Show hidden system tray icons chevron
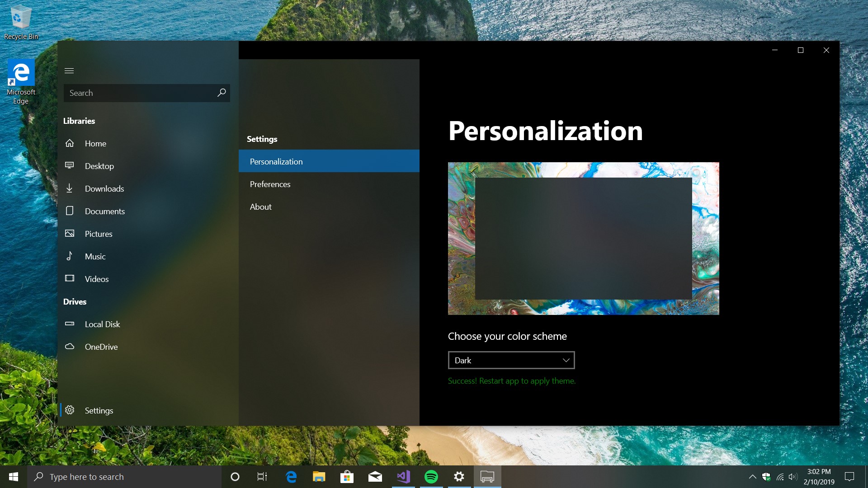 pyautogui.click(x=752, y=477)
